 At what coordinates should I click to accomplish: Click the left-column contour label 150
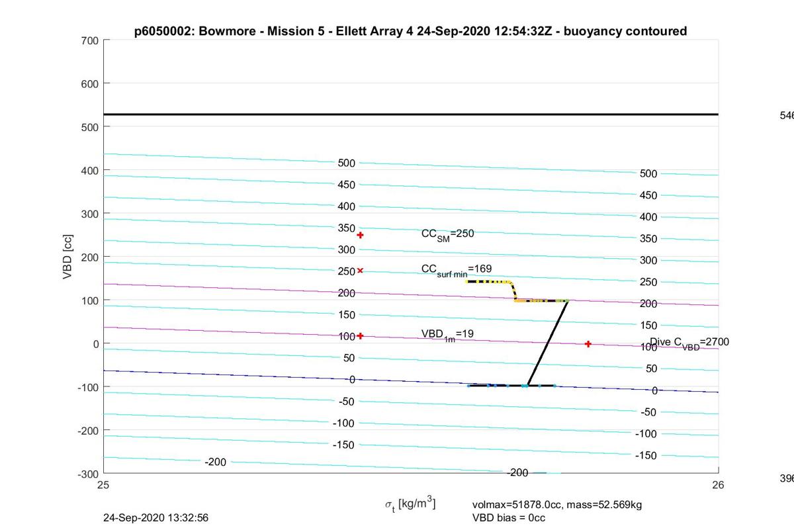click(x=347, y=314)
